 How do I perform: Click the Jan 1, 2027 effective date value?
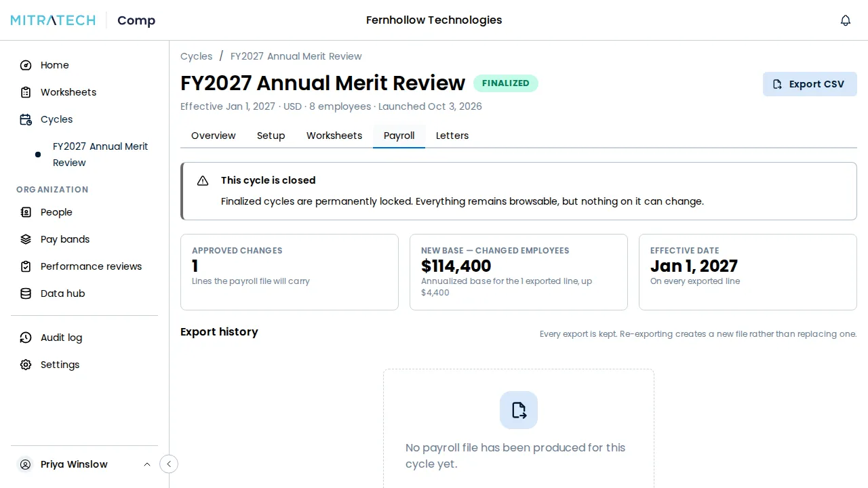click(694, 266)
